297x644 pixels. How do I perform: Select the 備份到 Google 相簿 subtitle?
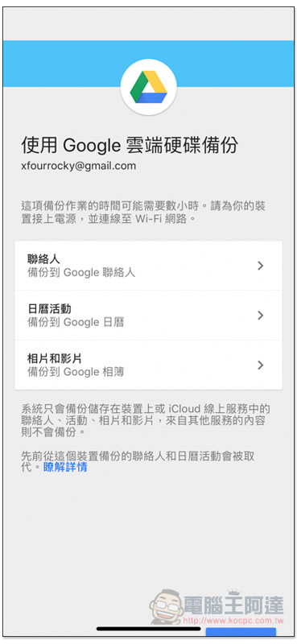76,372
